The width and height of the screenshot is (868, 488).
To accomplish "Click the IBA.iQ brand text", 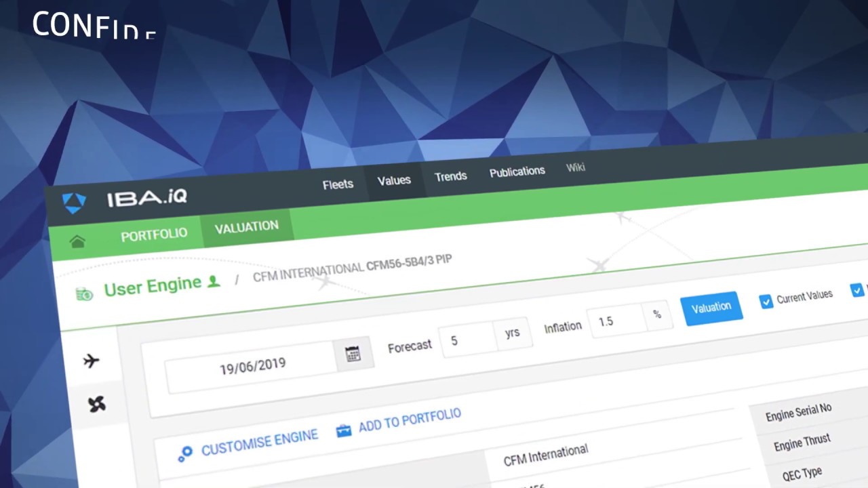I will [146, 199].
